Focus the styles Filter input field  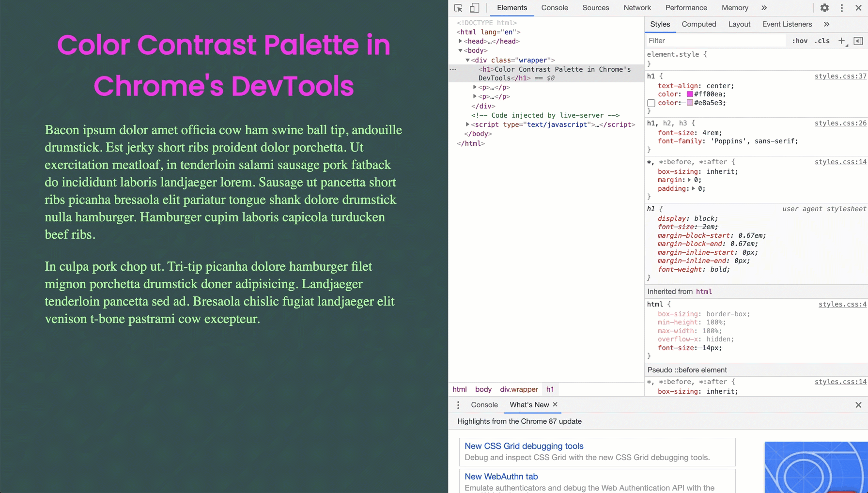coord(716,41)
